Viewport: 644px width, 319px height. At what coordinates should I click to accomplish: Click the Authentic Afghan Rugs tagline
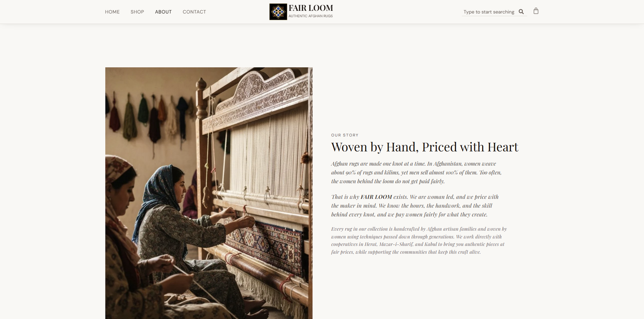(311, 16)
